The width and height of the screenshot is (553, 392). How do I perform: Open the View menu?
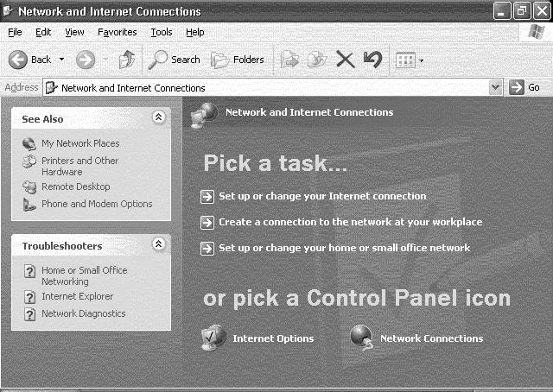(74, 33)
